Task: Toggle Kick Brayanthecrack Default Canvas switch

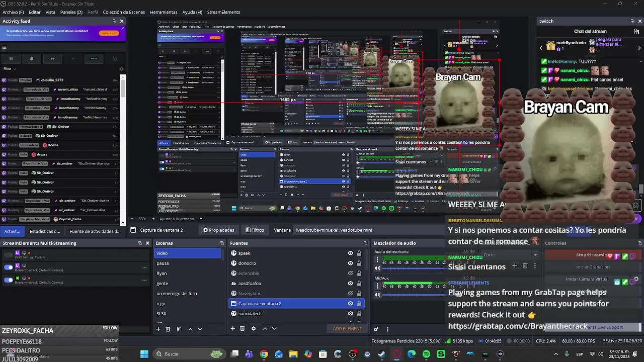Action: [9, 280]
